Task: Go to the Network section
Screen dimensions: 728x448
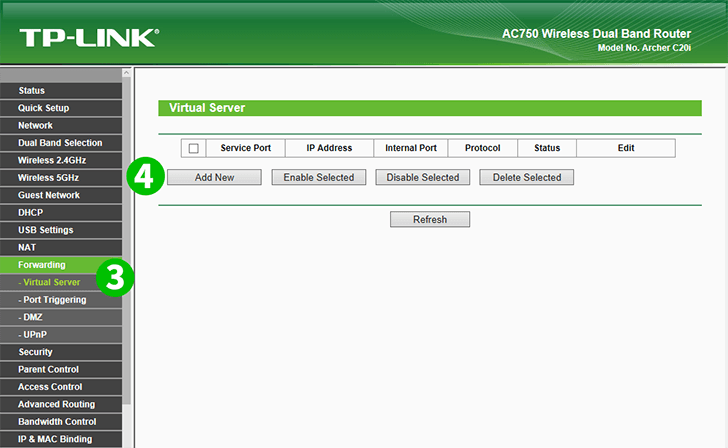Action: 61,125
